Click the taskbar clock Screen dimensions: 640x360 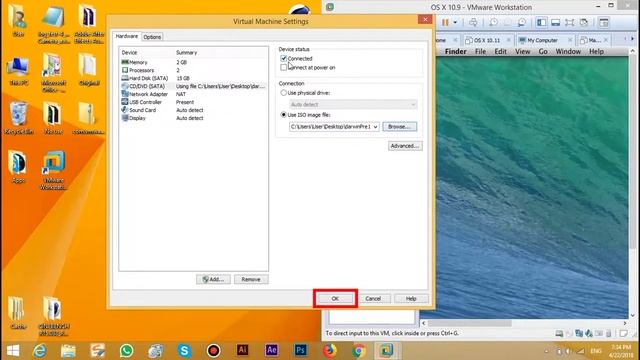620,351
